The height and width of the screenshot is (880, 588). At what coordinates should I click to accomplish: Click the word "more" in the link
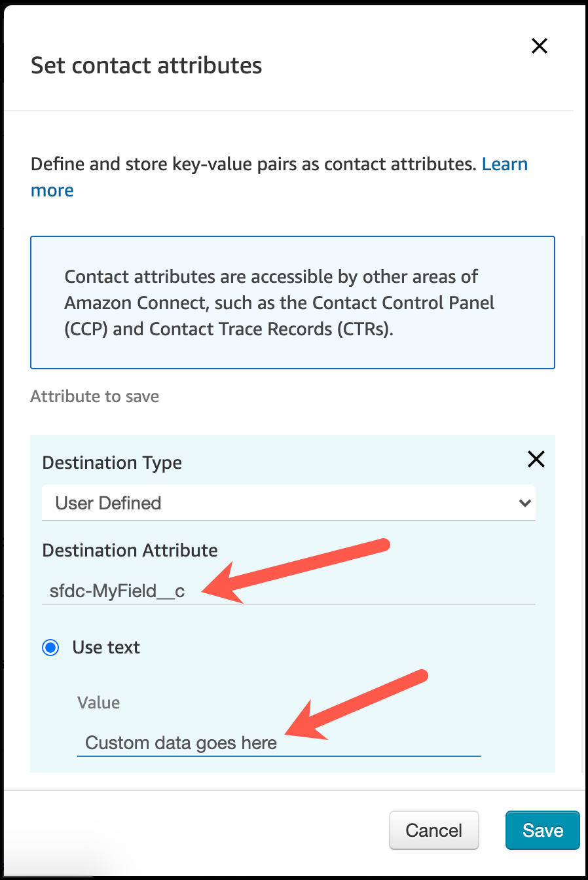(x=52, y=191)
